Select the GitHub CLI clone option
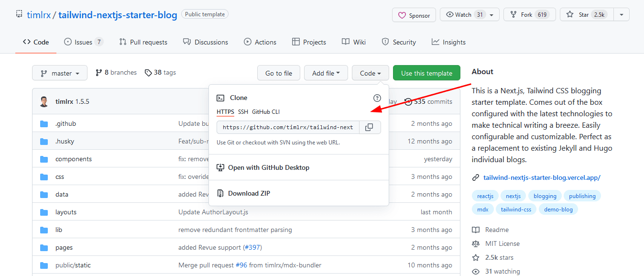 coord(266,112)
